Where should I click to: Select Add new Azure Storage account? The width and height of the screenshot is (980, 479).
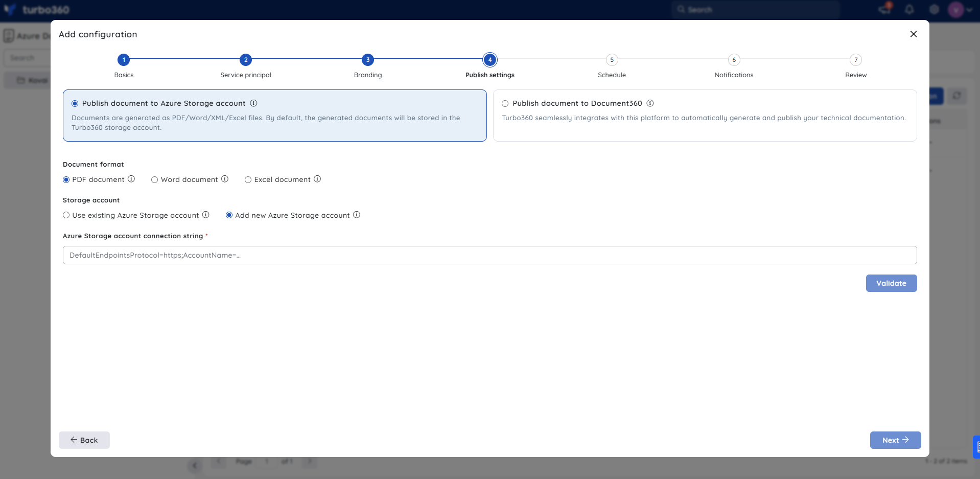pyautogui.click(x=229, y=215)
